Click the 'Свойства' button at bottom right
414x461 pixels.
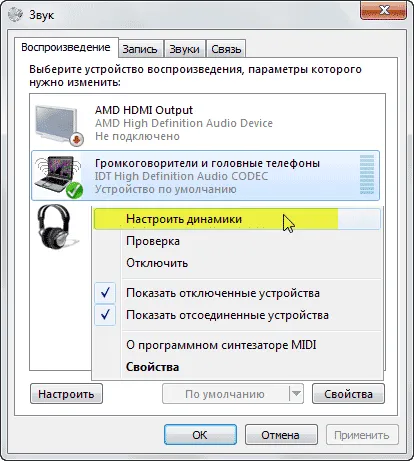click(348, 394)
